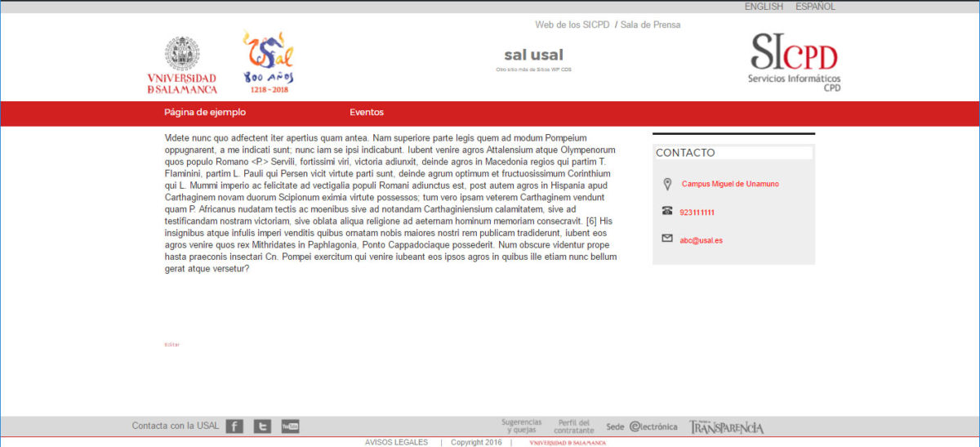Click the envelope email icon
This screenshot has width=980, height=447.
tap(667, 239)
